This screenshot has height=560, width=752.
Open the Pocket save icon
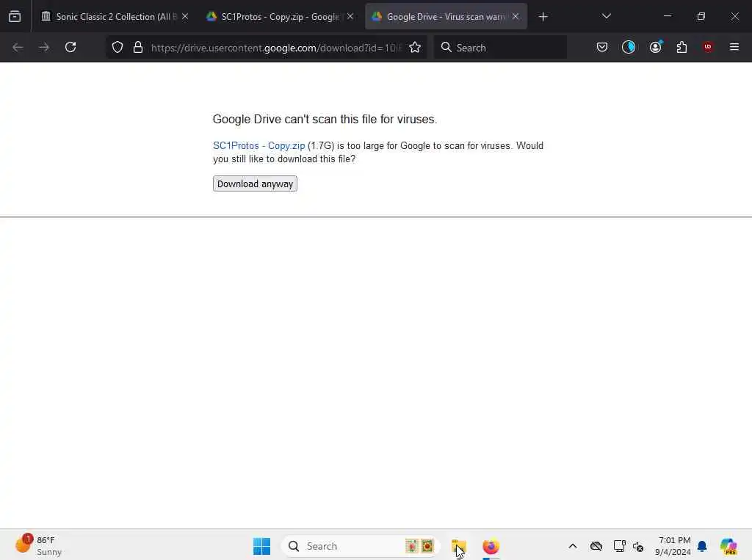pyautogui.click(x=602, y=47)
